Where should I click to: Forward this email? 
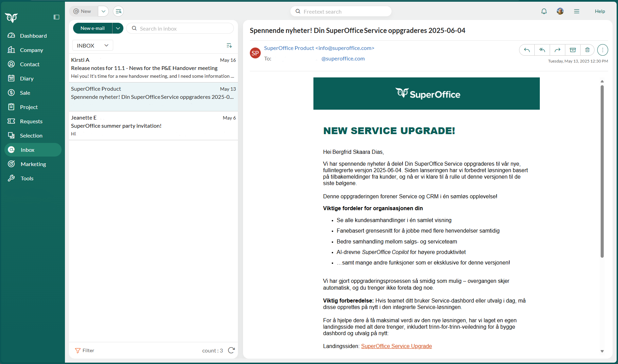point(557,50)
